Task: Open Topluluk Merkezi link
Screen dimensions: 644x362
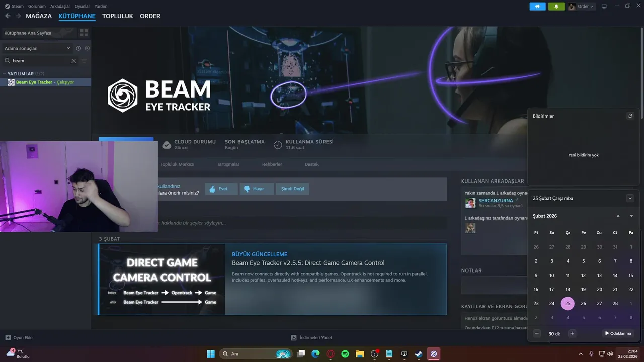Action: (177, 164)
